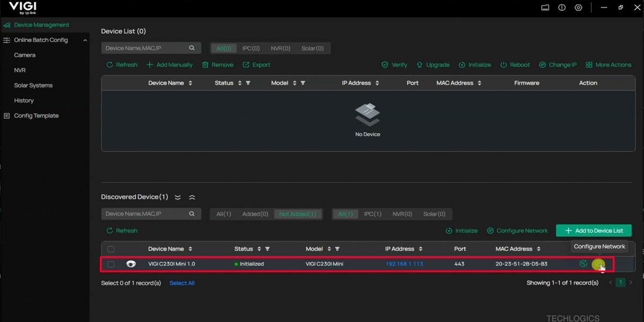Sort Device List by IP Address
The image size is (644, 322).
(x=377, y=83)
